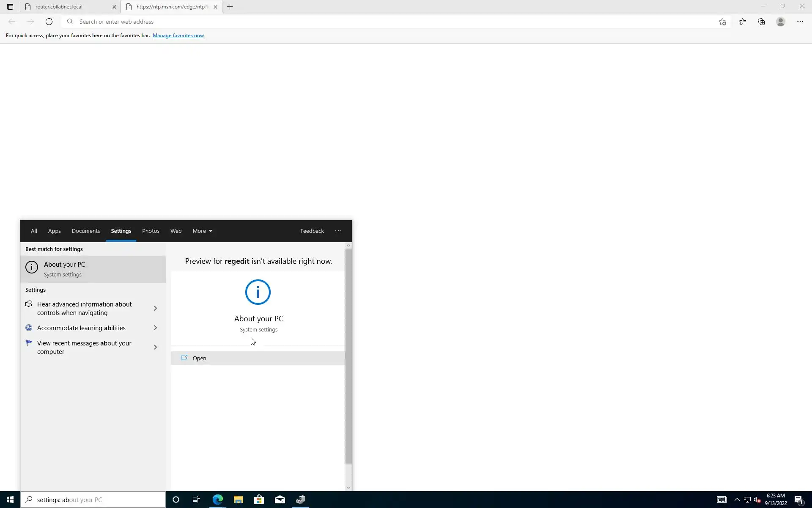Screen dimensions: 812x508
Task: Add this page to favorites icon
Action: pyautogui.click(x=722, y=22)
